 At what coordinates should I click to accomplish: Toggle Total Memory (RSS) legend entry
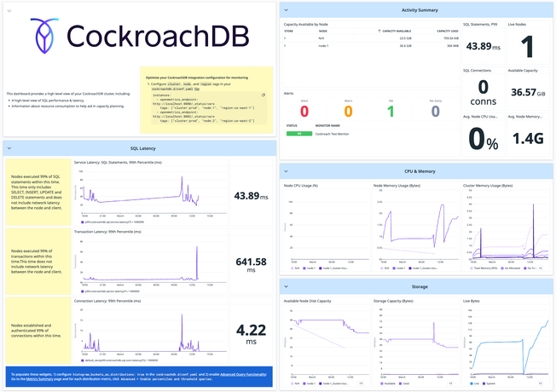(x=483, y=268)
